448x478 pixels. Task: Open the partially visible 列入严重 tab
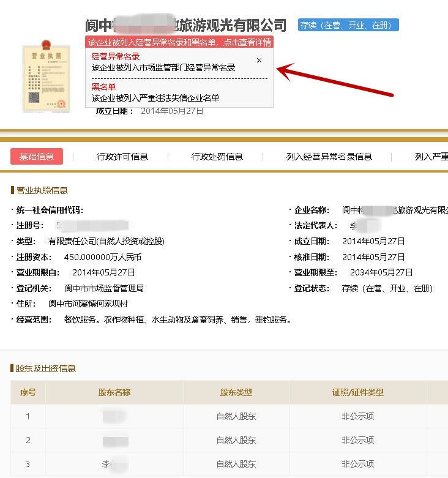click(x=431, y=157)
